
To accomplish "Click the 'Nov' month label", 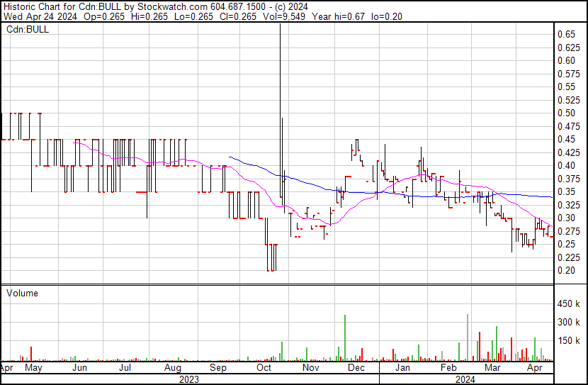I will [311, 368].
